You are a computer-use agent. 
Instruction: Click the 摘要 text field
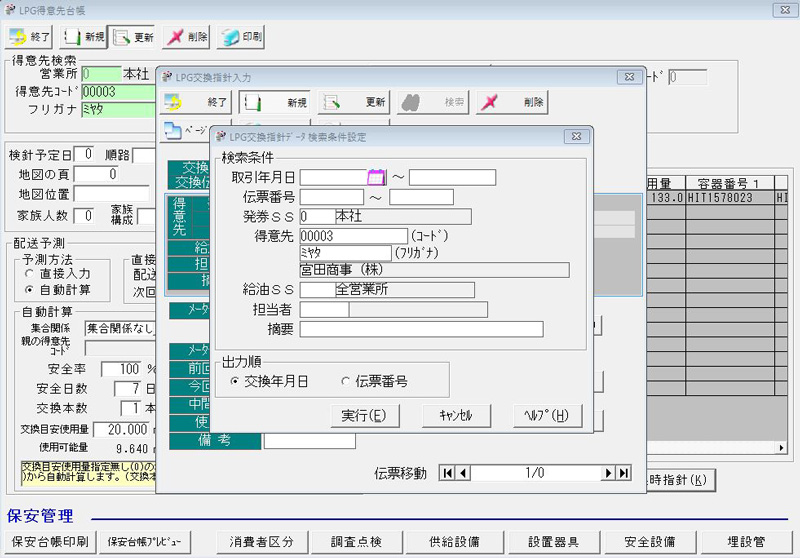pyautogui.click(x=421, y=329)
